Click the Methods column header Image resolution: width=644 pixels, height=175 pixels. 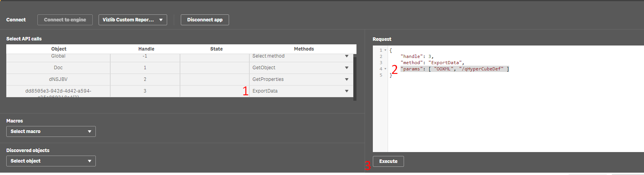click(x=304, y=49)
